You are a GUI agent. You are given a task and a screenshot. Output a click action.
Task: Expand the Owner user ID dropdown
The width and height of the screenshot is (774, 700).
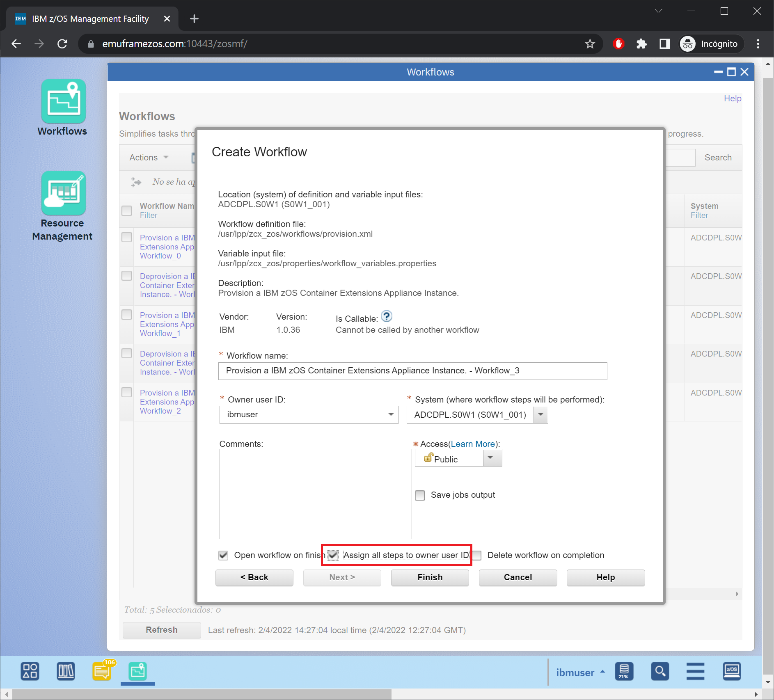click(391, 414)
